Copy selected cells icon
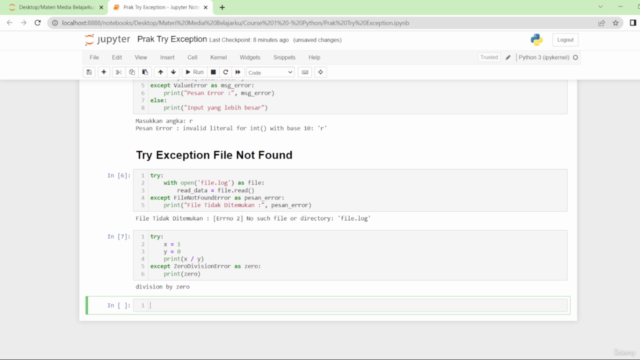Viewport: 640px width, 360px height. (x=132, y=72)
